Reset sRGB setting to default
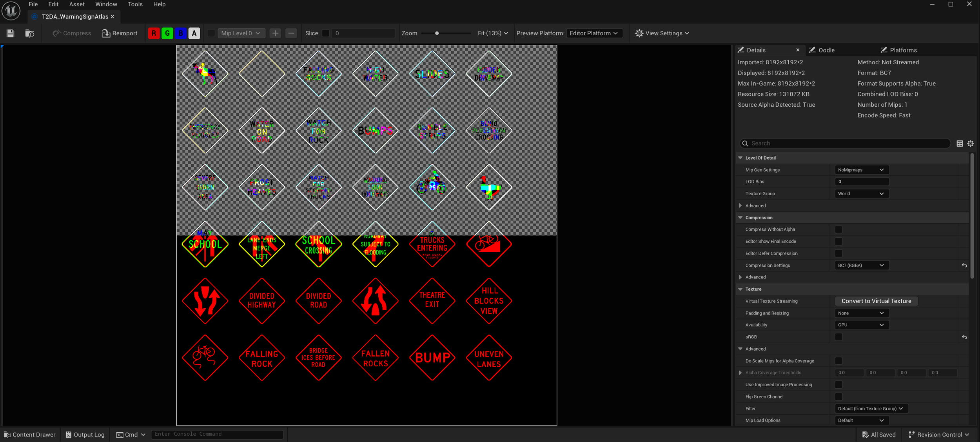This screenshot has width=980, height=442. pos(964,337)
